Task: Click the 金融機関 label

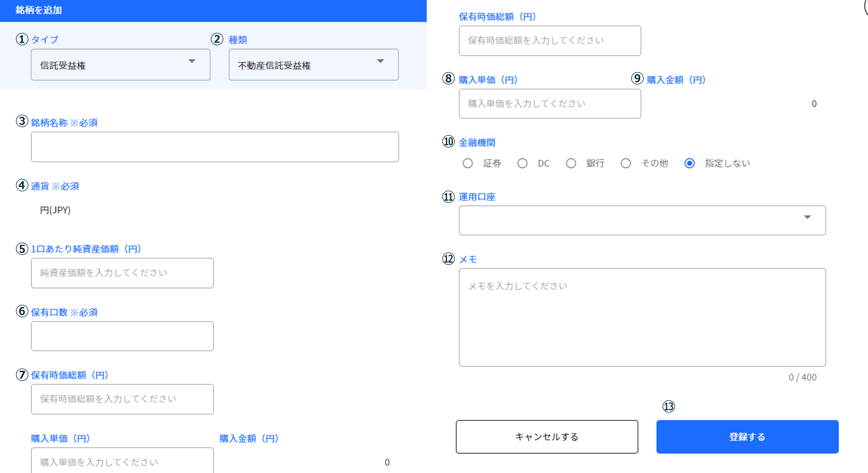Action: [477, 143]
